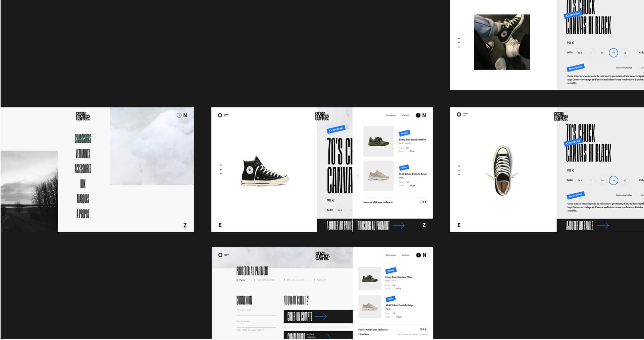
Task: Click Puma brand tag in cart overlay
Action: tap(405, 133)
